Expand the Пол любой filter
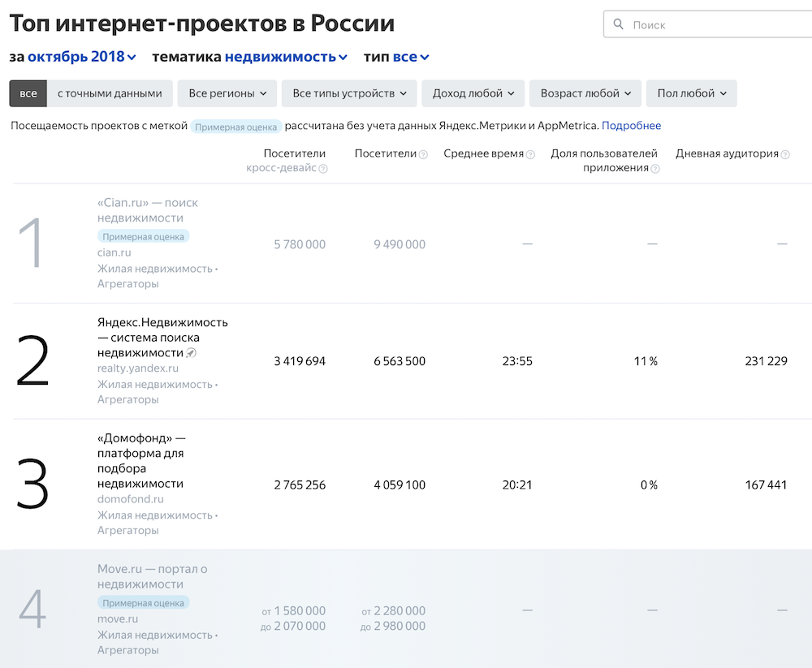The width and height of the screenshot is (812, 668). click(x=692, y=93)
